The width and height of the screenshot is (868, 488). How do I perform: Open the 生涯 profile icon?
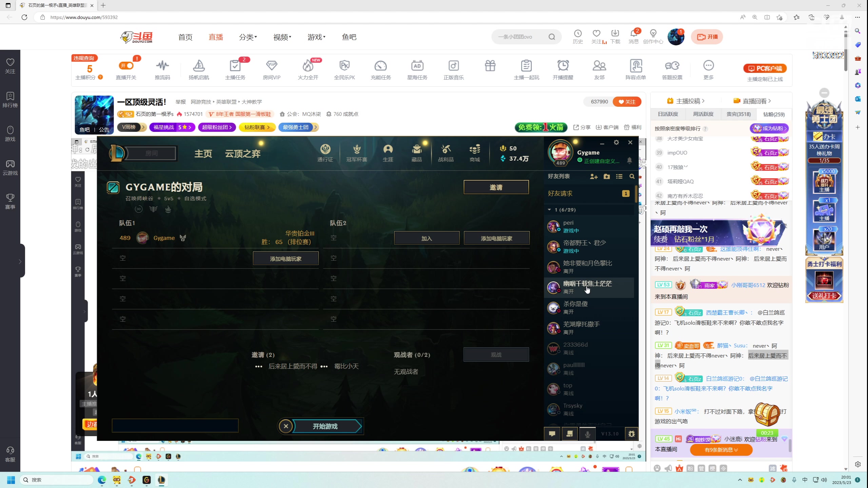pos(388,152)
